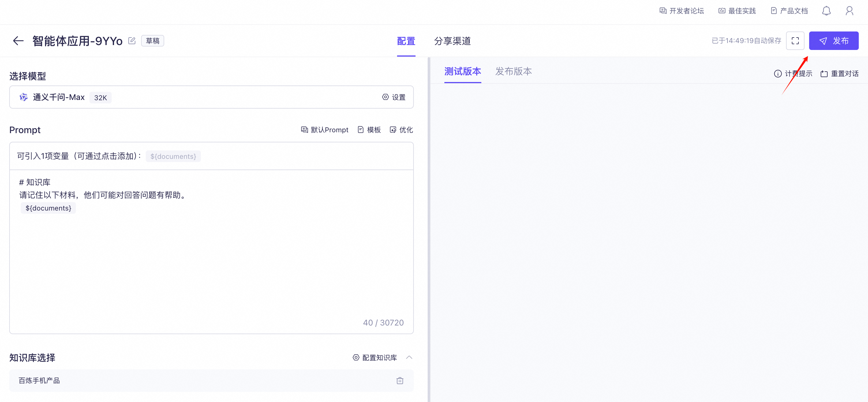Click the 40 / 30720 character counter
Viewport: 868px width, 402px height.
pyautogui.click(x=383, y=323)
